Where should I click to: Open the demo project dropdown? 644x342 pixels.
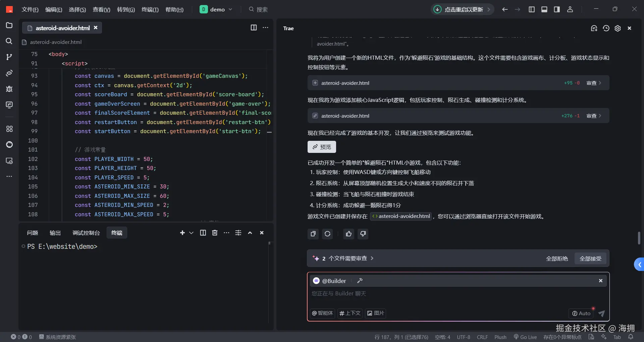pyautogui.click(x=216, y=9)
